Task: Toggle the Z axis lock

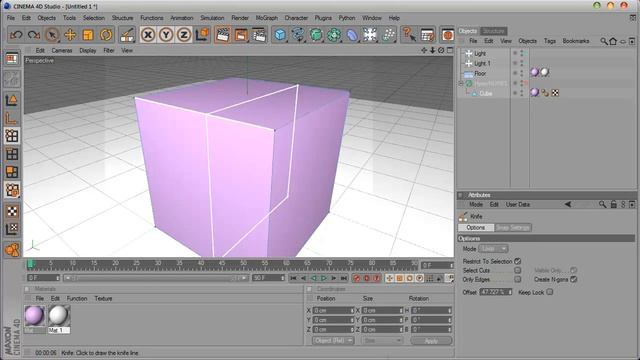Action: coord(184,35)
